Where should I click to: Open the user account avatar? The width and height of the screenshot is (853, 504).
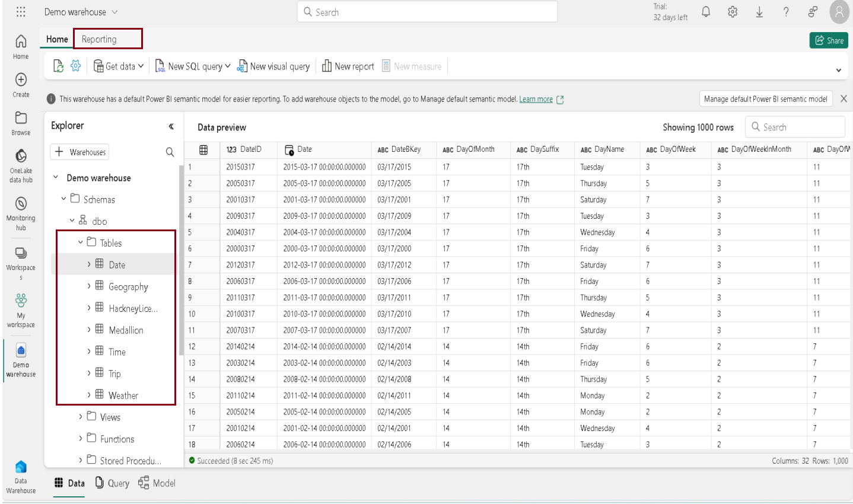tap(839, 12)
